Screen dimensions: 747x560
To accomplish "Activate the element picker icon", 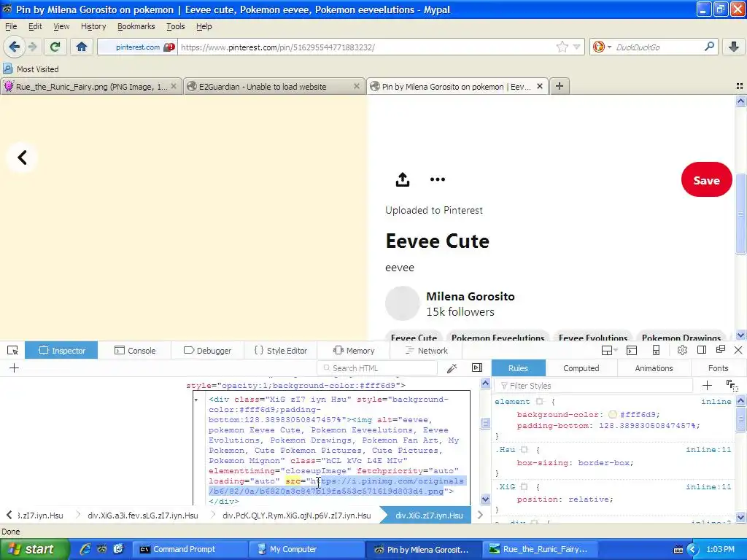I will point(13,351).
